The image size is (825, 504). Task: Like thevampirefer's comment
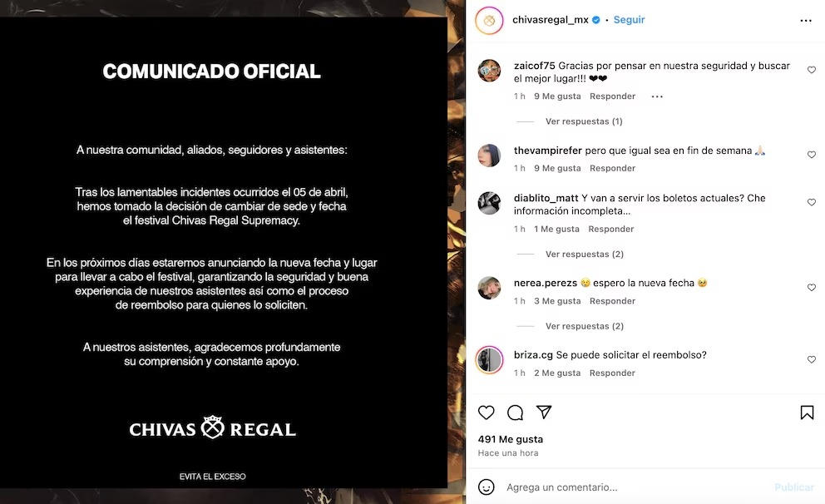[812, 155]
